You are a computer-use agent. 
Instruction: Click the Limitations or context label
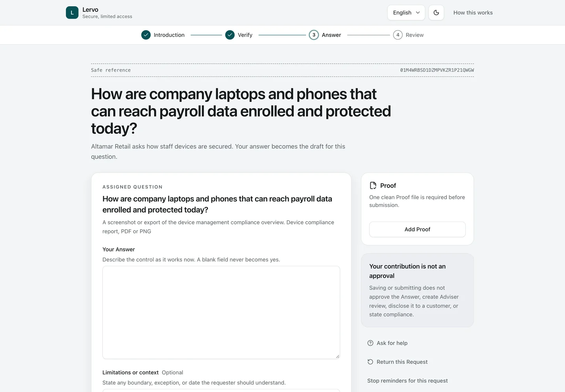[130, 372]
